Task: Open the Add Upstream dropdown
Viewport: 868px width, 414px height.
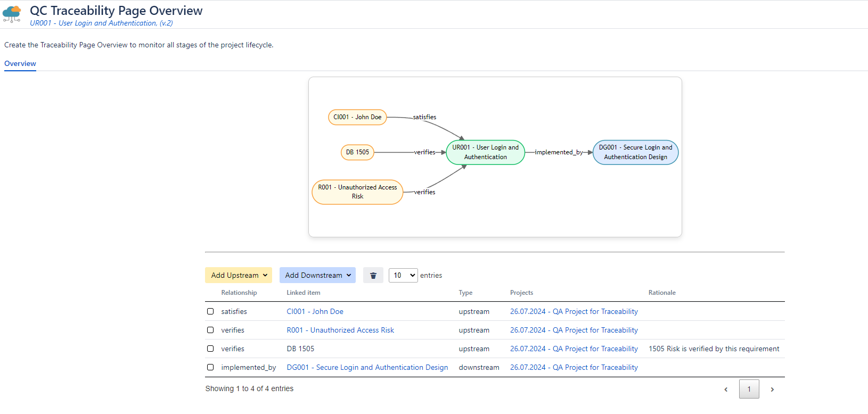Action: [x=239, y=275]
